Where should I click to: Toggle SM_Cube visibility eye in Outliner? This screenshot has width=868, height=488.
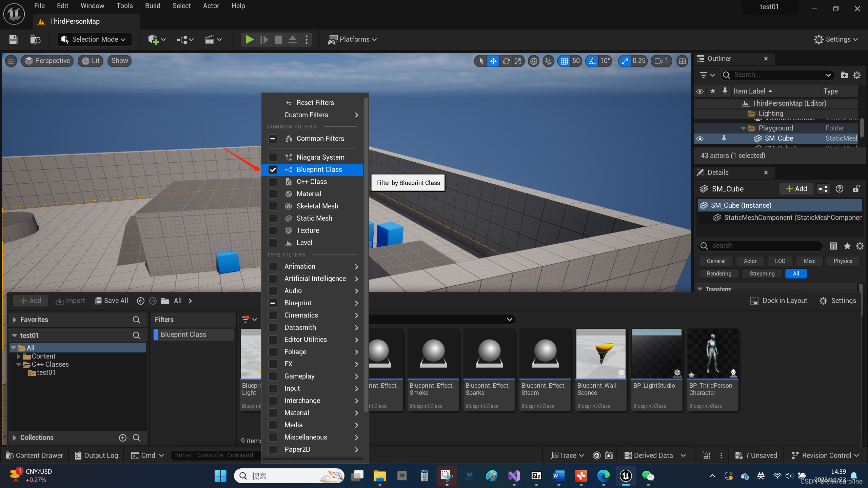(x=699, y=139)
